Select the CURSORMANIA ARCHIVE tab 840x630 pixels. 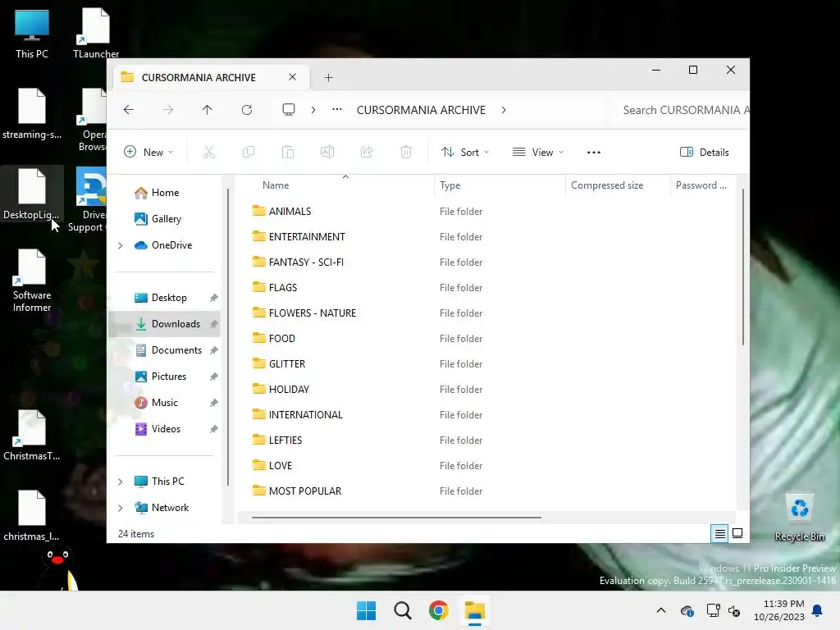click(212, 78)
